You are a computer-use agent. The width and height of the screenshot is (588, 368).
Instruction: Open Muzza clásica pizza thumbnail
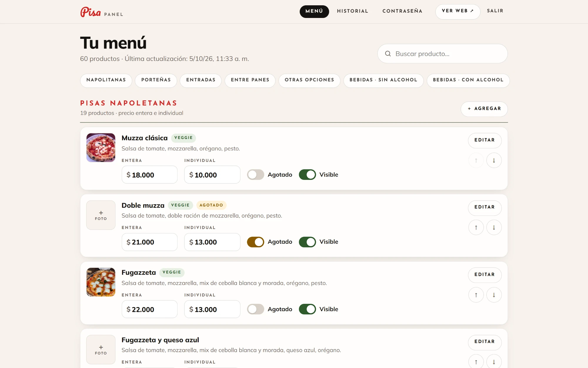[x=101, y=148]
